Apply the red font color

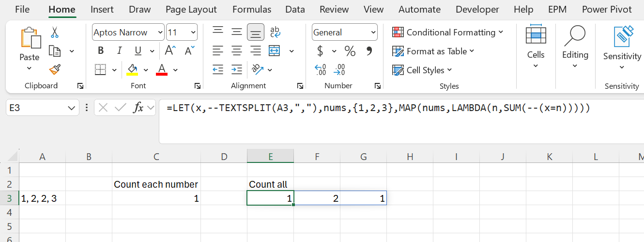(162, 70)
